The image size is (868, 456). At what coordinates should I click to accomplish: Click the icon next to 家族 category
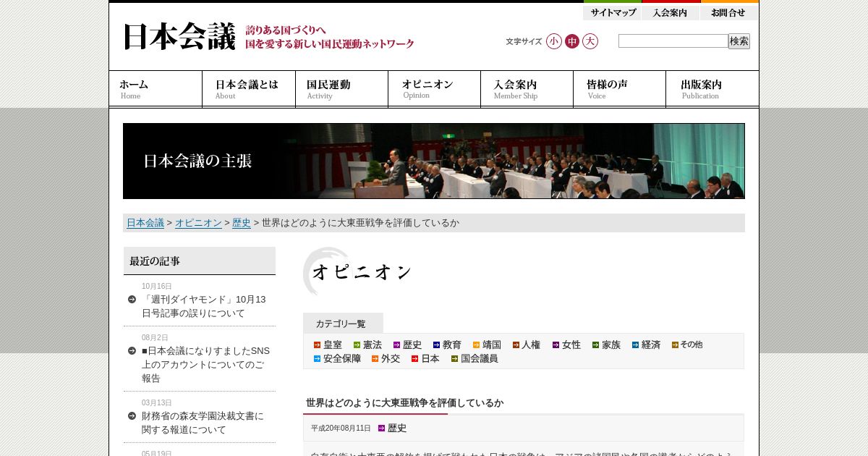point(595,345)
